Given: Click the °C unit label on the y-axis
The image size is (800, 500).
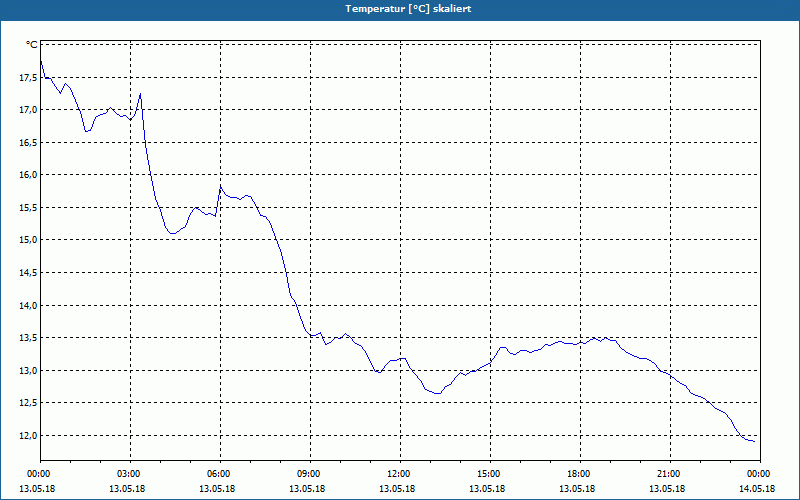Looking at the screenshot, I should (32, 45).
